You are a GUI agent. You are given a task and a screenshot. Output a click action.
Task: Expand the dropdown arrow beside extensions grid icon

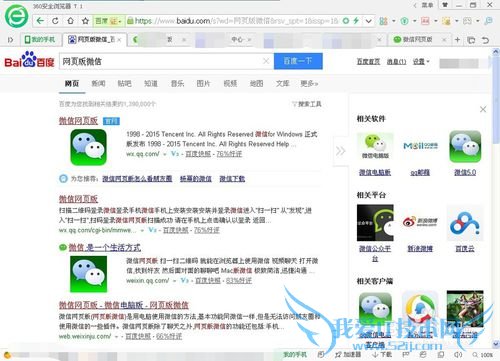(393, 21)
